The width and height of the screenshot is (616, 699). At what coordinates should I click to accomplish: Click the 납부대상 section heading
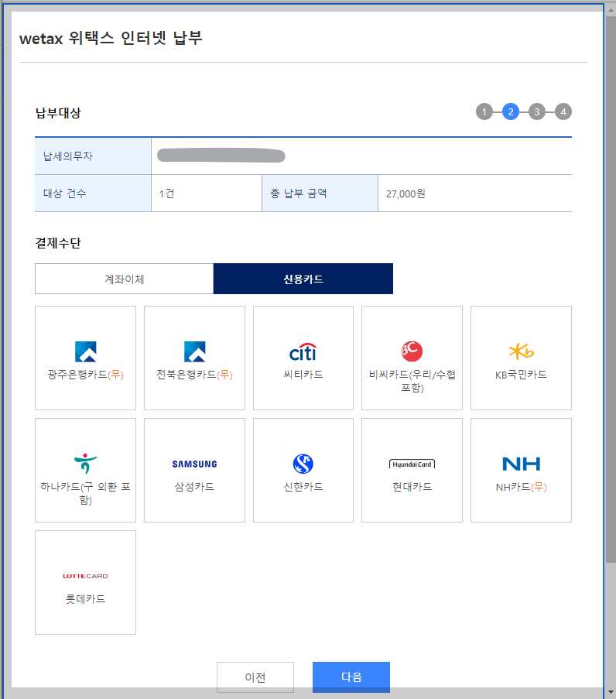tap(58, 113)
